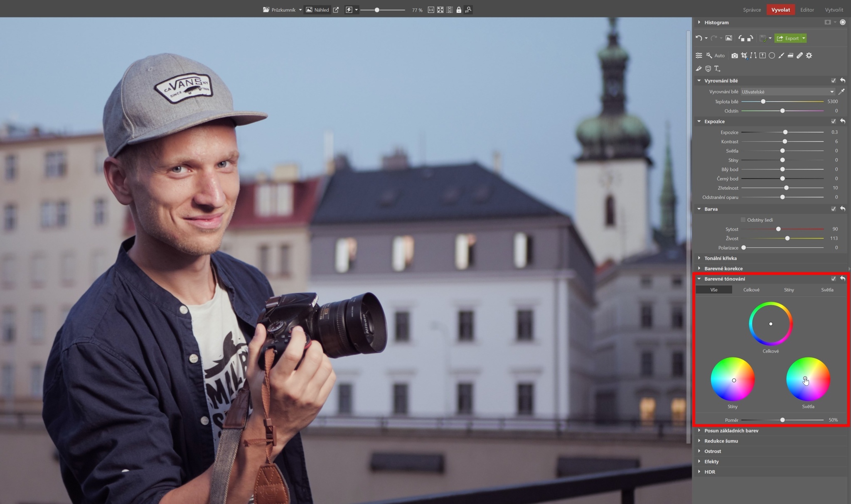Toggle histogram clipping highlight sun icon
851x504 pixels.
click(x=843, y=22)
